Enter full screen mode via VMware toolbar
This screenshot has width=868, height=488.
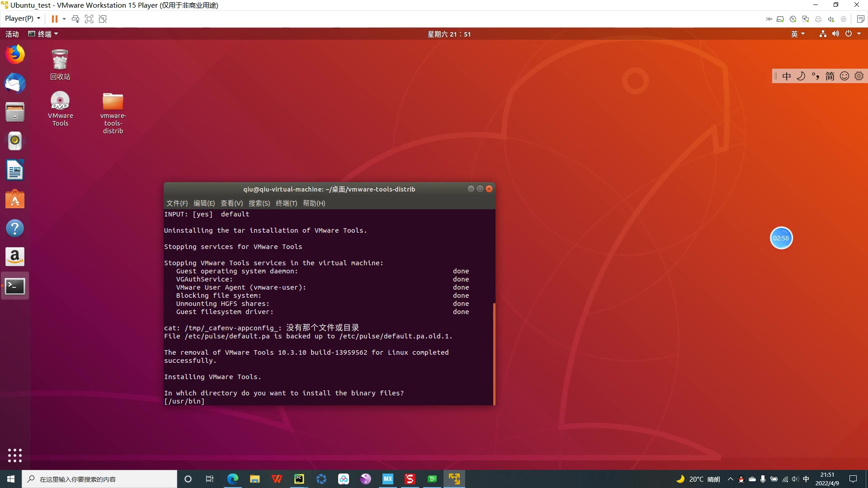pyautogui.click(x=89, y=19)
